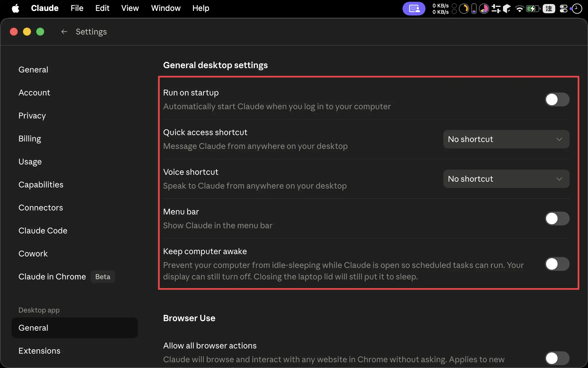Open the colorful pie chart menu icon

(x=484, y=9)
